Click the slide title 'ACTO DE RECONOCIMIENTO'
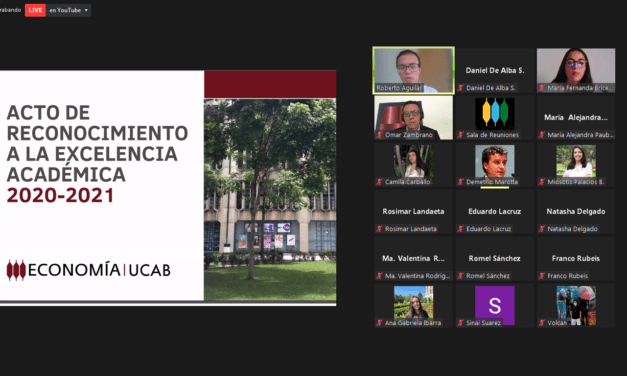This screenshot has width=627, height=376. tap(97, 123)
